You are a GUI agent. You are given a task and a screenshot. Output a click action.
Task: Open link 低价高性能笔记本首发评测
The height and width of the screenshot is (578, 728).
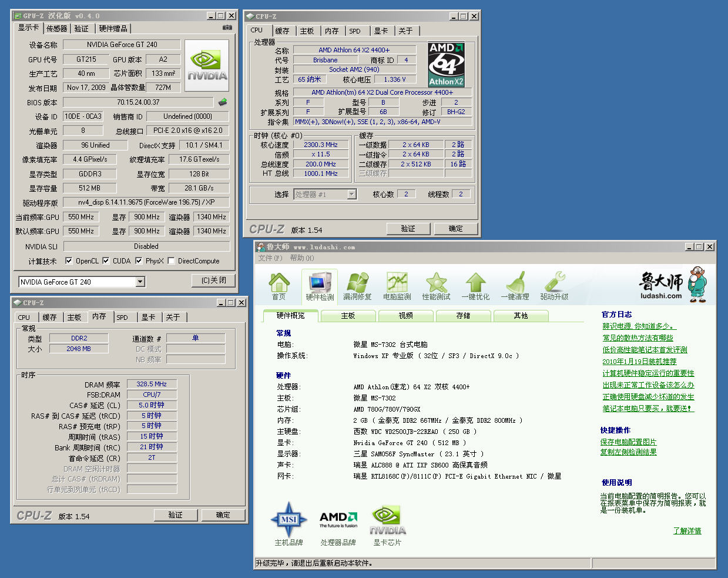point(645,350)
